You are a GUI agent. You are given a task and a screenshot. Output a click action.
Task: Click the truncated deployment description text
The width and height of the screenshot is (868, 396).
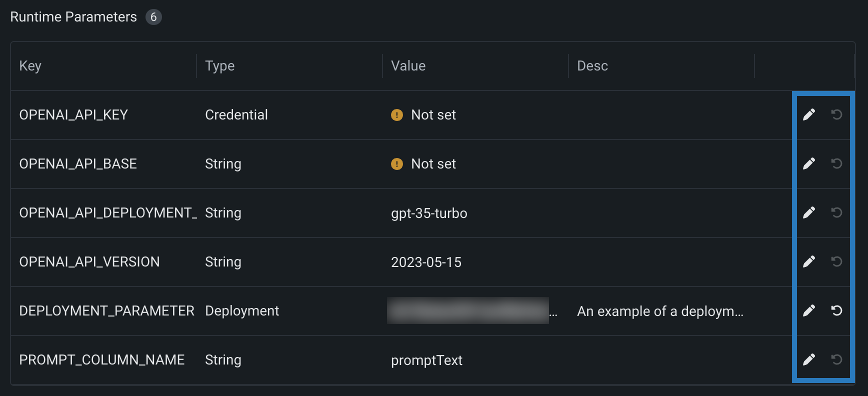660,311
